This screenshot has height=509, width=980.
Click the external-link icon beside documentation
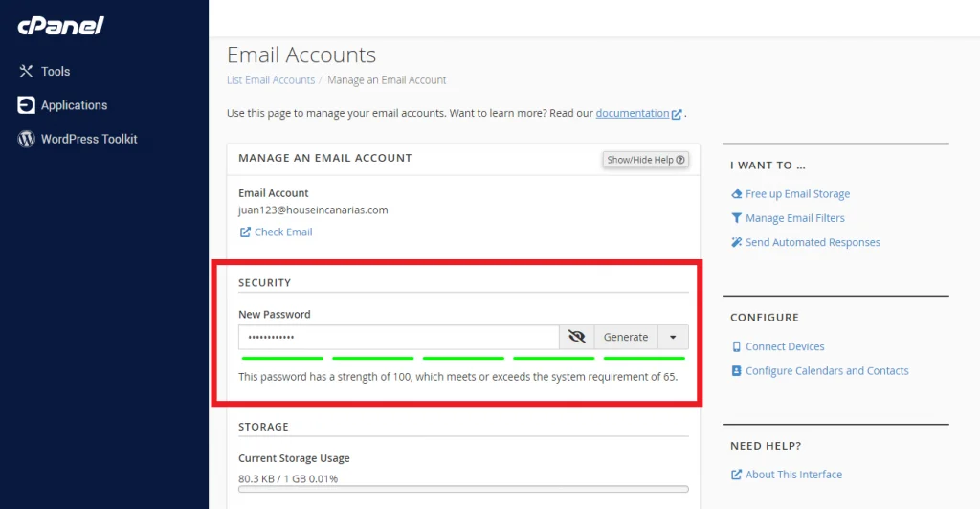click(677, 114)
